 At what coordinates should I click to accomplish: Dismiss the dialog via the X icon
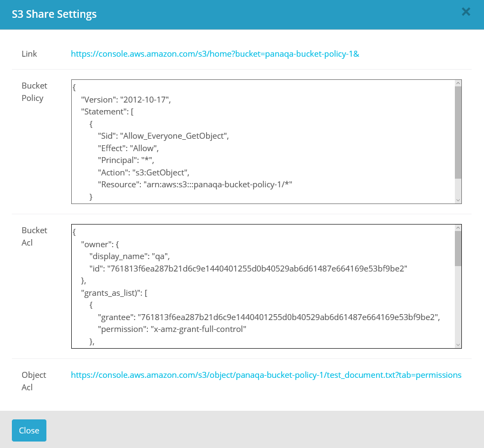466,11
